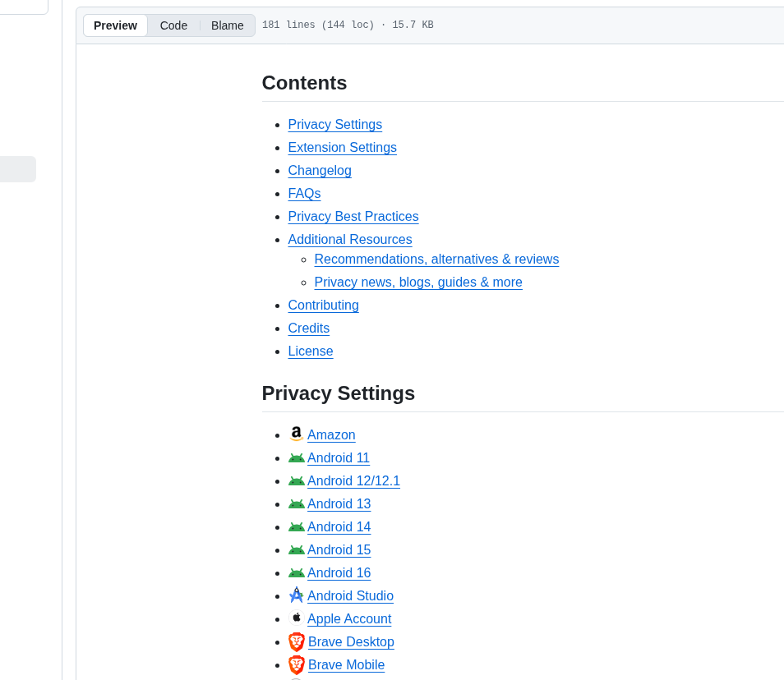Open the Brave Desktop link
The height and width of the screenshot is (680, 784).
[351, 642]
